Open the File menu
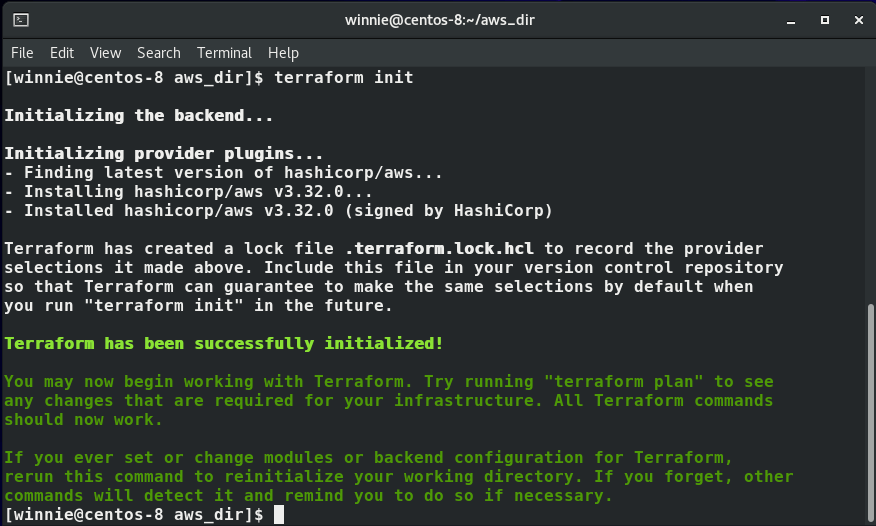The width and height of the screenshot is (876, 526). click(22, 53)
